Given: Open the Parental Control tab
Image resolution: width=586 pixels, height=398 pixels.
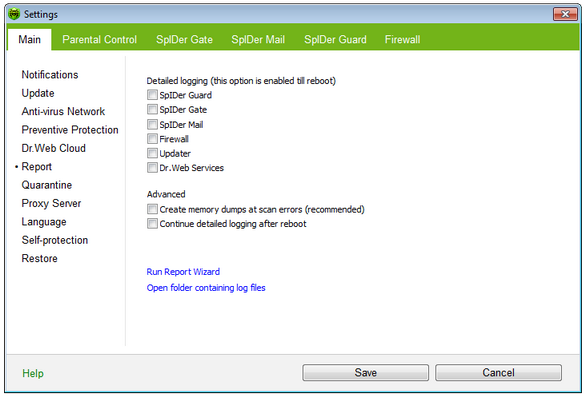Looking at the screenshot, I should pyautogui.click(x=99, y=40).
